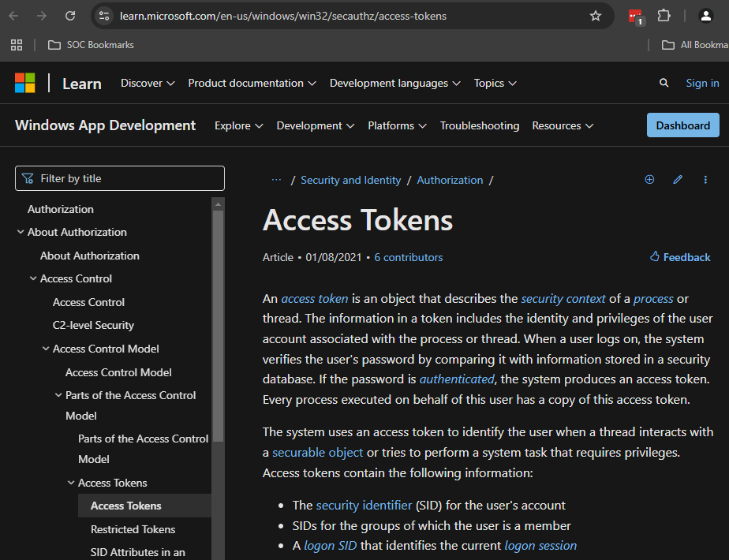This screenshot has height=560, width=729.
Task: Collapse the About Authorization tree node
Action: [21, 232]
